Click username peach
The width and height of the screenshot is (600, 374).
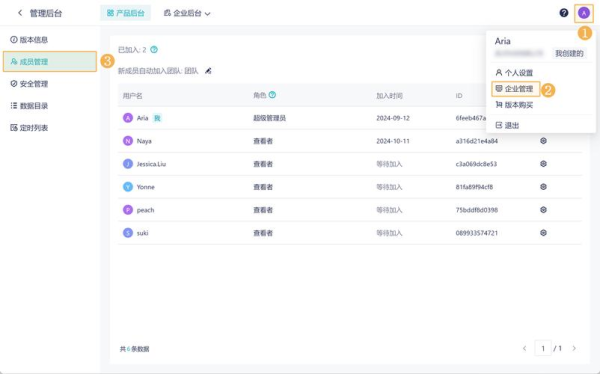pos(145,210)
